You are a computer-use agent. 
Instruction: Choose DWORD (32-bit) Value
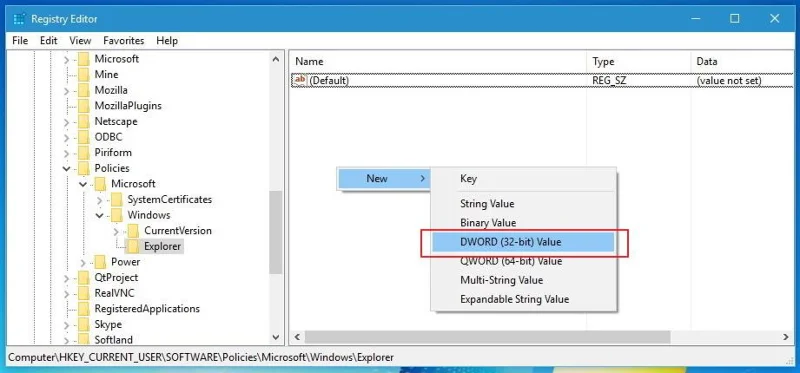[x=523, y=242]
